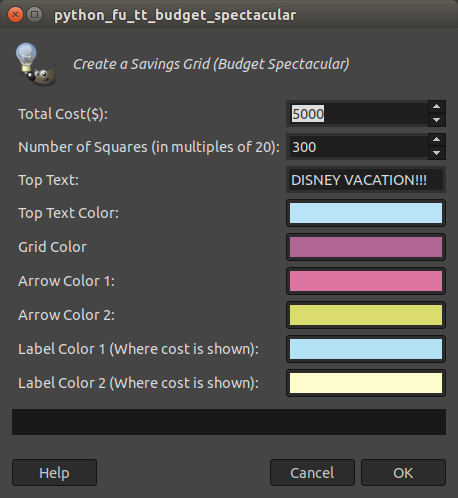The height and width of the screenshot is (498, 458).
Task: Click the Number of Squares field
Action: pos(357,147)
